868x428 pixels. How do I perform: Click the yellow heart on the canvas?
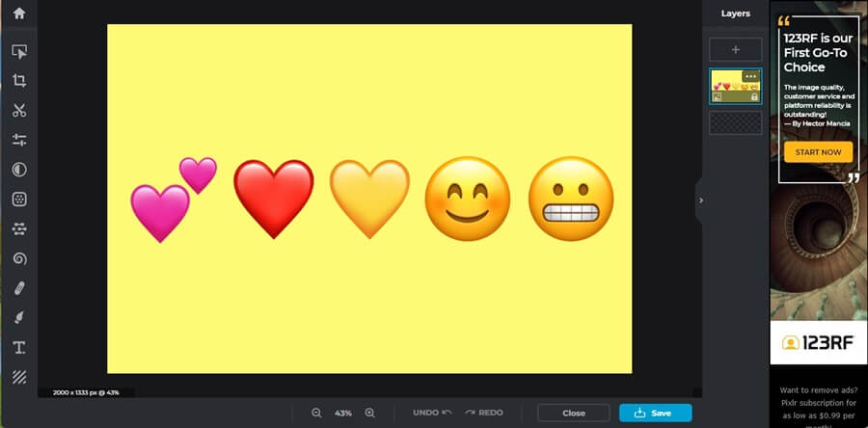point(369,200)
